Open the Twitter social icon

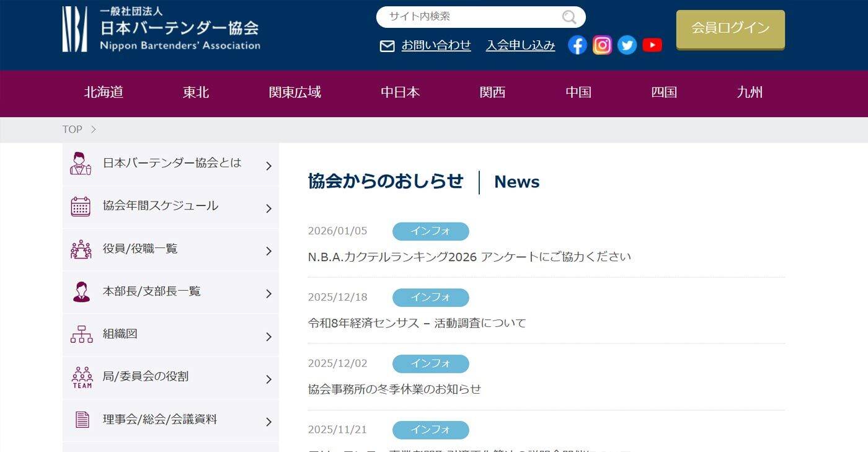click(x=627, y=45)
